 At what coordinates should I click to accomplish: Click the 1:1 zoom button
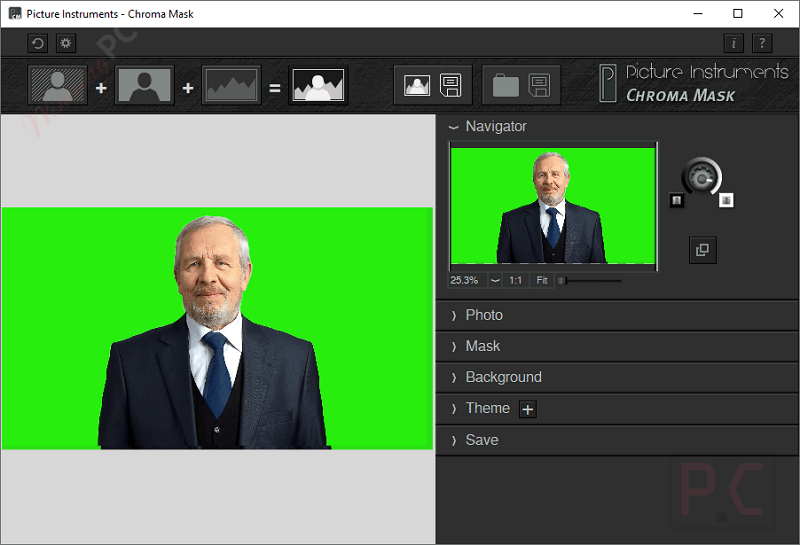coord(516,281)
